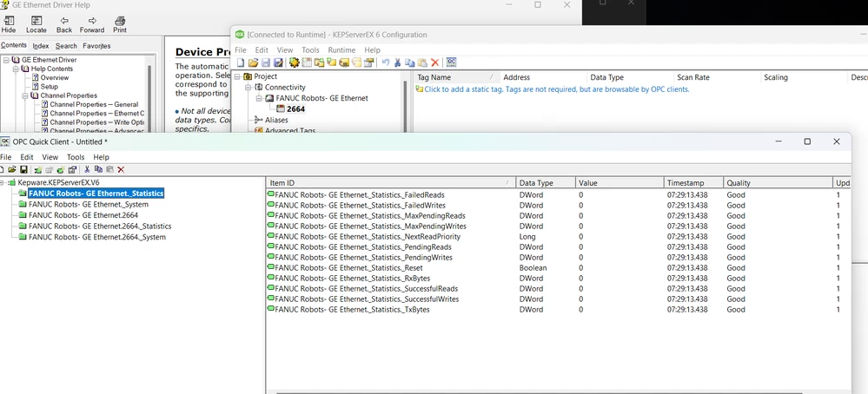
Task: Select _Statistics._NextReadPriority item row
Action: pyautogui.click(x=559, y=237)
